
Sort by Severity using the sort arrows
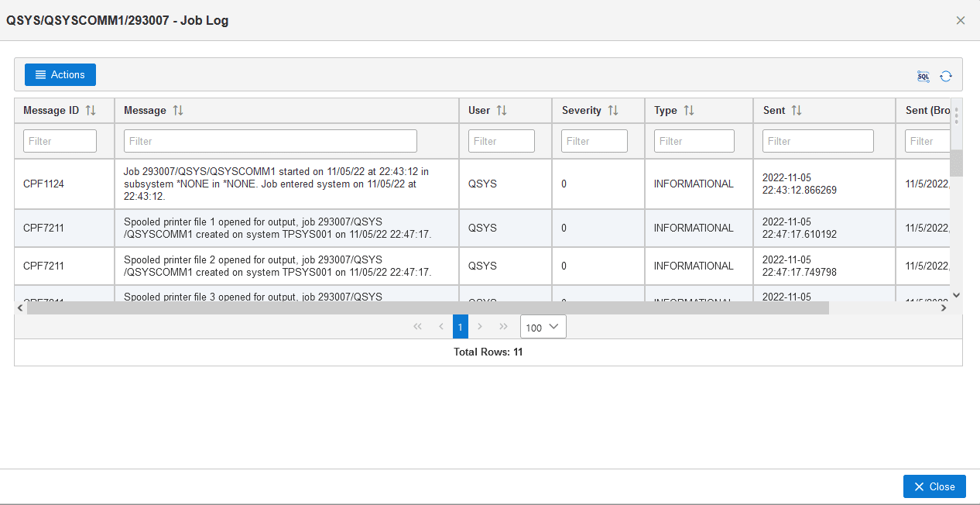pos(613,111)
